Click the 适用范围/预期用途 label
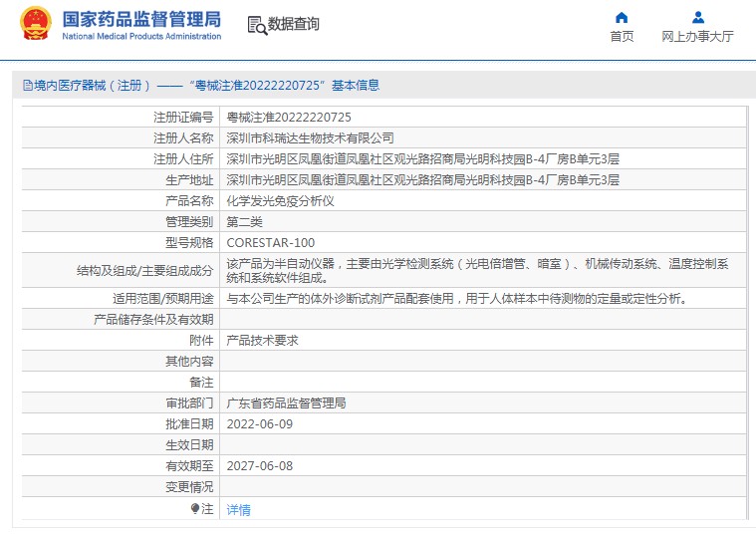The image size is (756, 534). click(x=163, y=299)
